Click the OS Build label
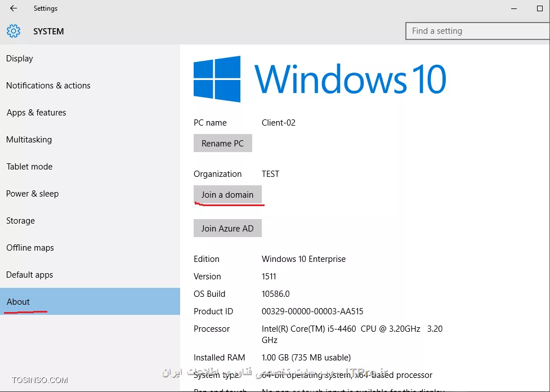Viewport: 550px width, 392px height. coord(209,294)
